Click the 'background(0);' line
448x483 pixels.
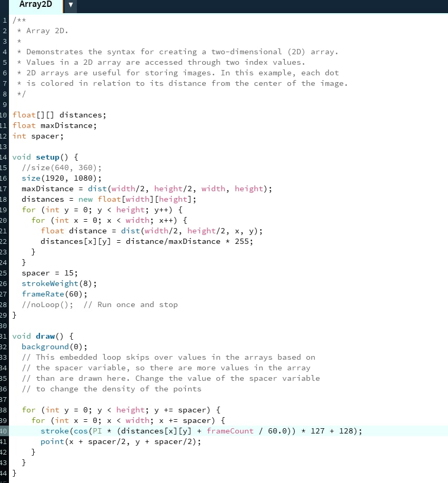click(55, 347)
